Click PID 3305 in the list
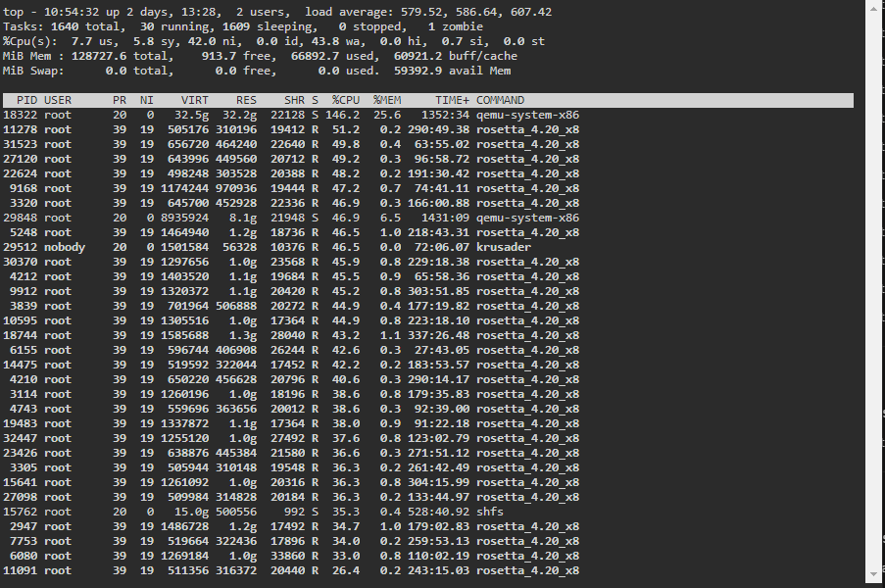Image resolution: width=885 pixels, height=588 pixels. click(24, 466)
